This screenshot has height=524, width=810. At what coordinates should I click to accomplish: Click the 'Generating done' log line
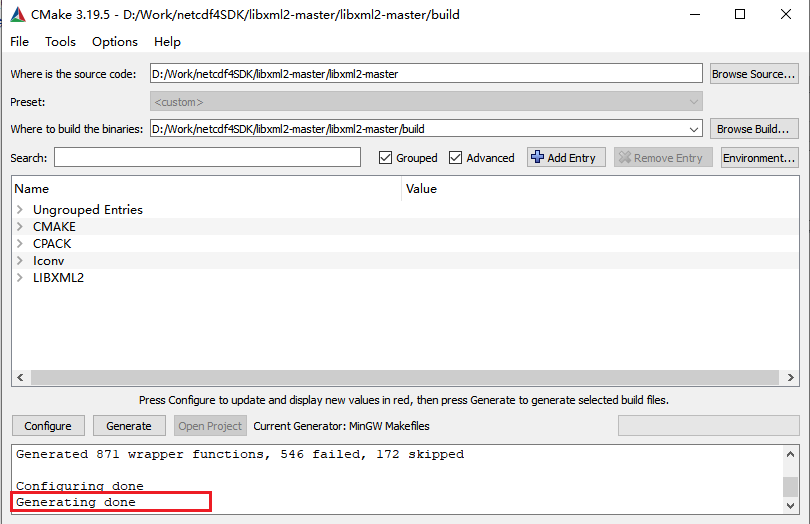coord(75,502)
